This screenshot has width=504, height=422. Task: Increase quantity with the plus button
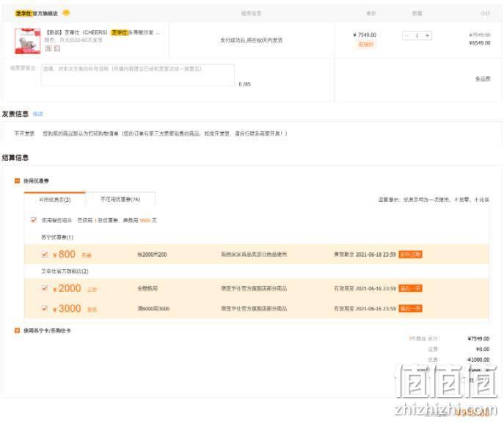(427, 36)
